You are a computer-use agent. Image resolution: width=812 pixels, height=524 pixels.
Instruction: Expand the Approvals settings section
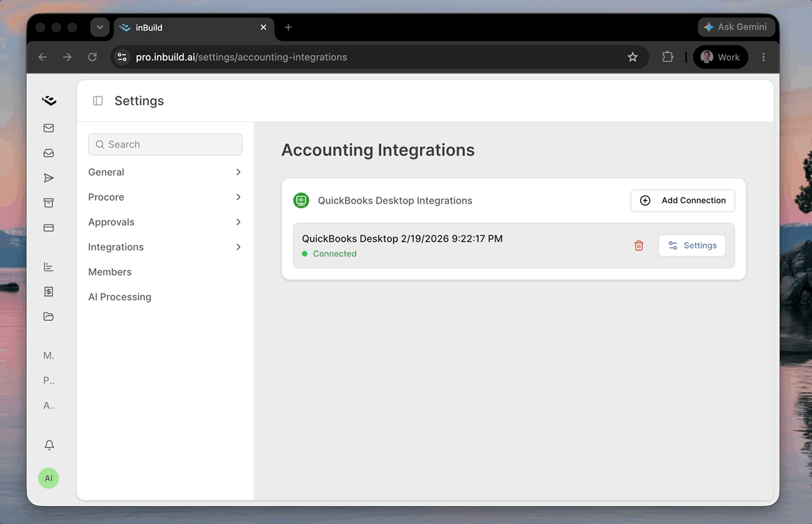point(165,222)
